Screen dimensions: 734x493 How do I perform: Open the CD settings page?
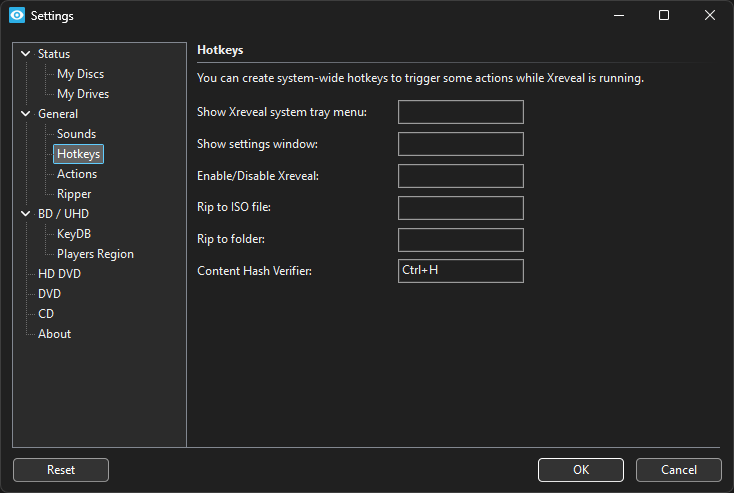pos(46,314)
